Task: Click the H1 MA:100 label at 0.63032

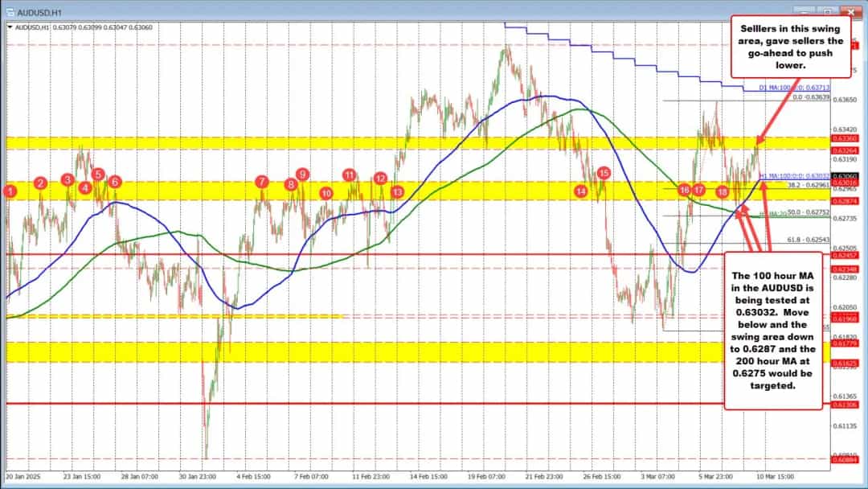Action: coord(794,177)
